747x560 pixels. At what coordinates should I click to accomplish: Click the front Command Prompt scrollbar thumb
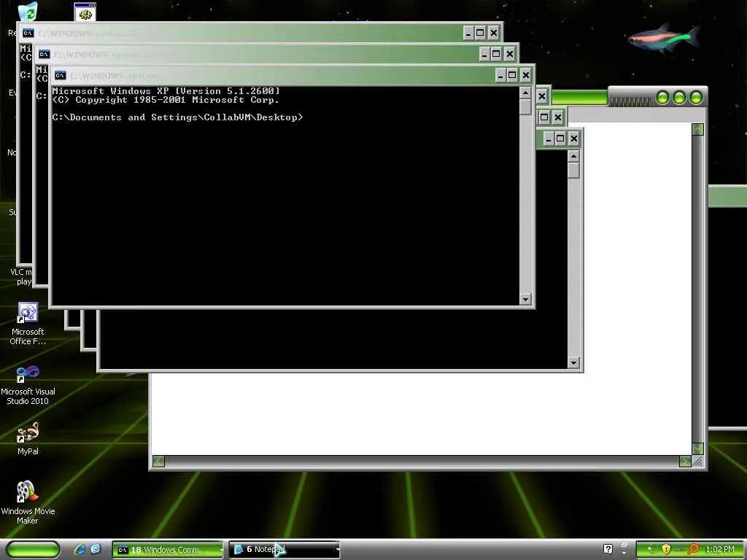[525, 106]
